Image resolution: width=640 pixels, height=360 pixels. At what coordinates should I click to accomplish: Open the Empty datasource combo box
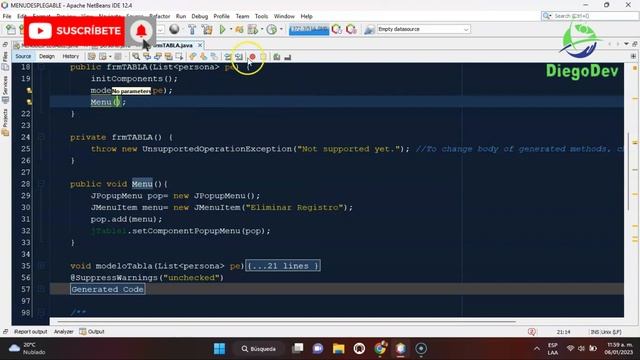[x=423, y=29]
